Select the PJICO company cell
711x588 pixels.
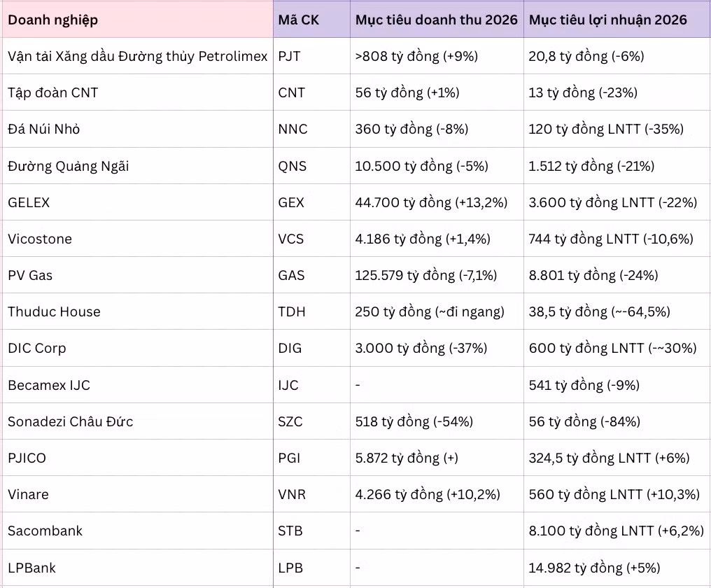pos(27,458)
